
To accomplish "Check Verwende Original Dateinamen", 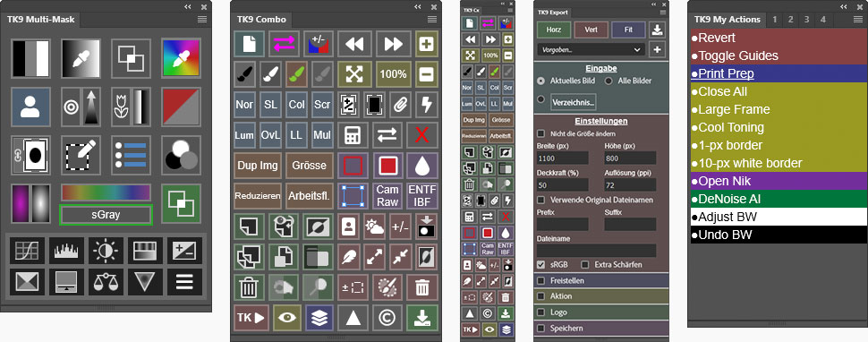I will [540, 200].
